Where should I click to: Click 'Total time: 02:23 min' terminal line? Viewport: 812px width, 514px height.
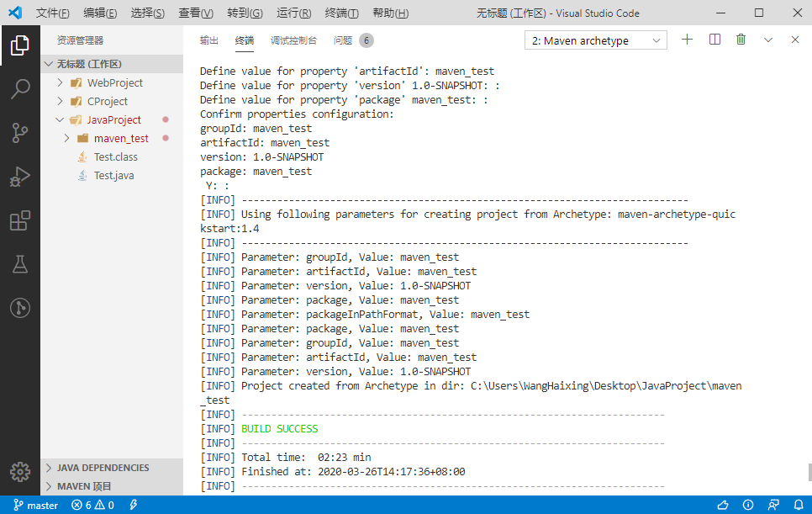tap(306, 458)
